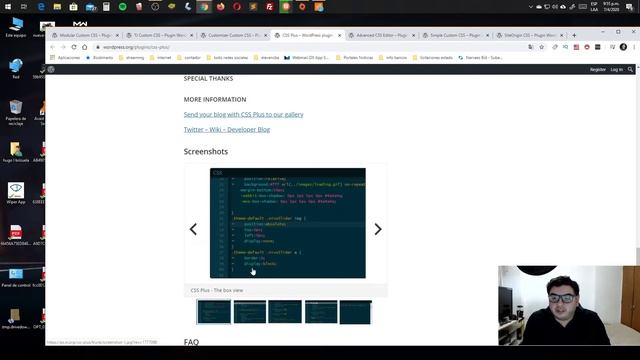Open the Twitter – Wiki – Developer Blog link
The image size is (640, 360).
click(227, 130)
